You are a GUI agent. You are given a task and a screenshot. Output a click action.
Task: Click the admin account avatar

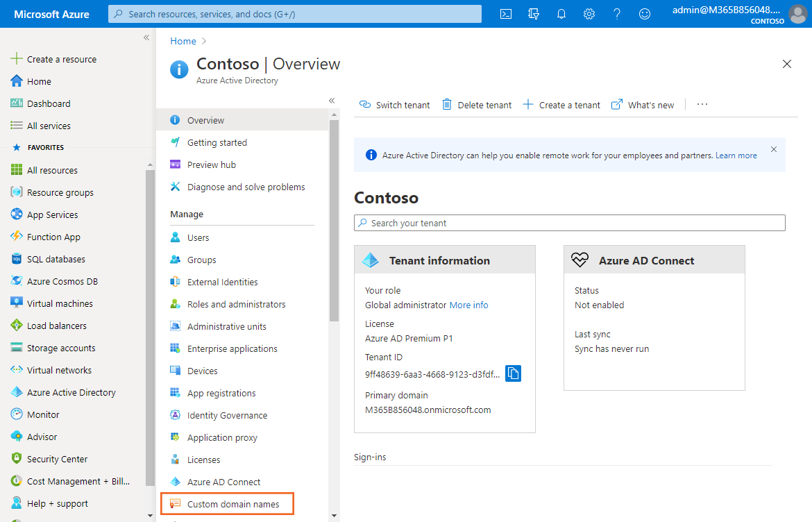click(798, 14)
